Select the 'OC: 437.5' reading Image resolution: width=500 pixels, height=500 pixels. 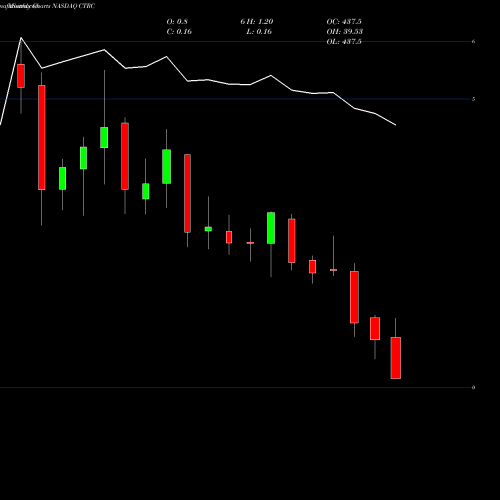point(344,22)
